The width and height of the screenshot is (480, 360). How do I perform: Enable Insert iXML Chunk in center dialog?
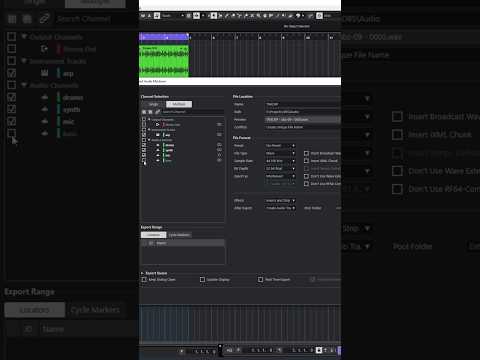click(x=306, y=161)
